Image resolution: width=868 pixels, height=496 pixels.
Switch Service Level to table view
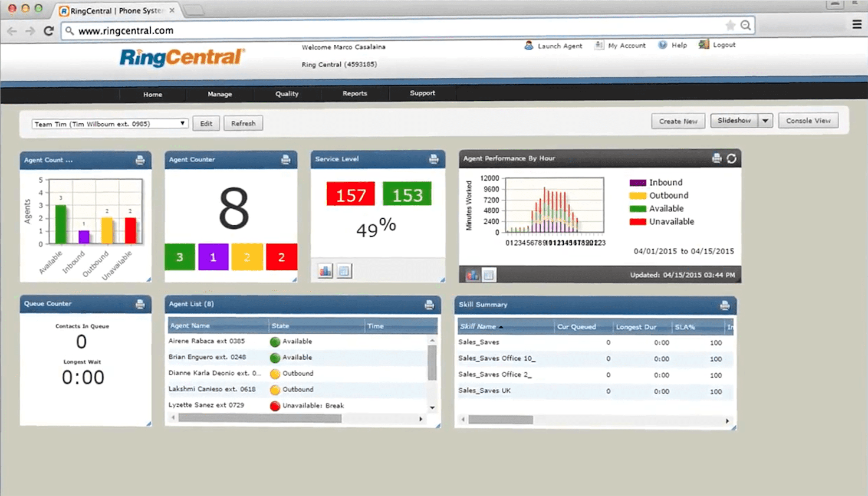click(x=344, y=271)
